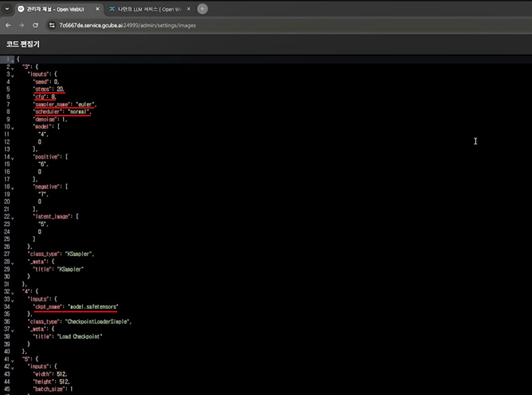Click the forward navigation arrow
532x395 pixels.
(22, 25)
